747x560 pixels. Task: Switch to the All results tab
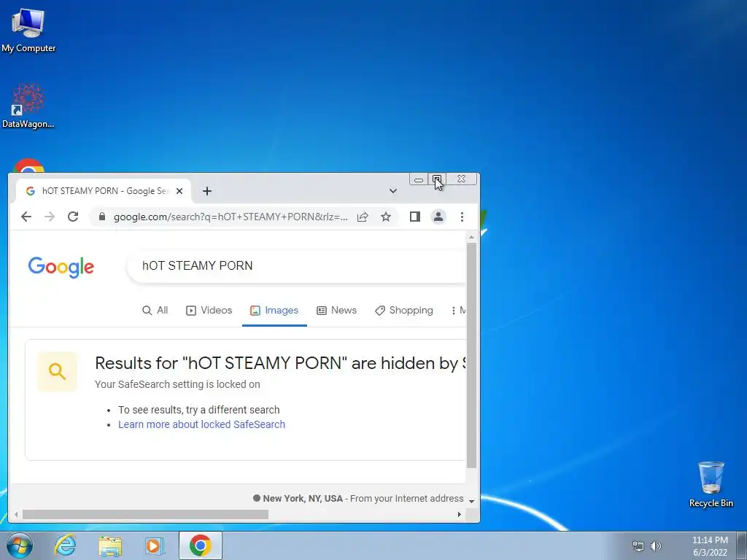155,311
